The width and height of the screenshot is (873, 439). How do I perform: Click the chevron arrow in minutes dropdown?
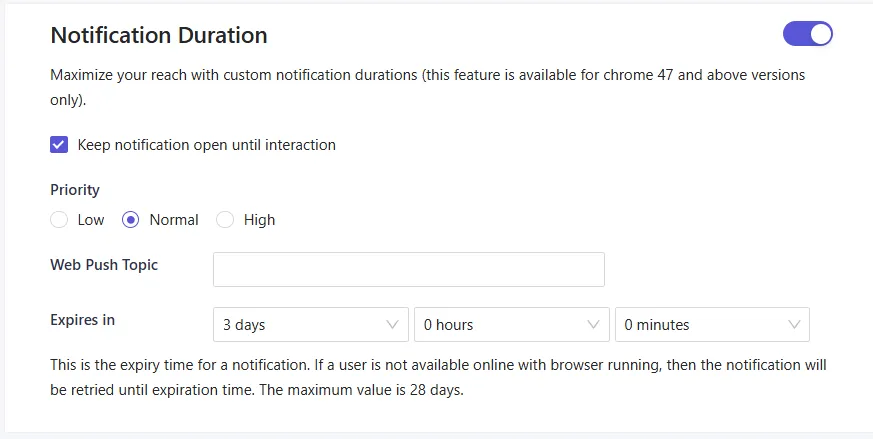coord(794,325)
